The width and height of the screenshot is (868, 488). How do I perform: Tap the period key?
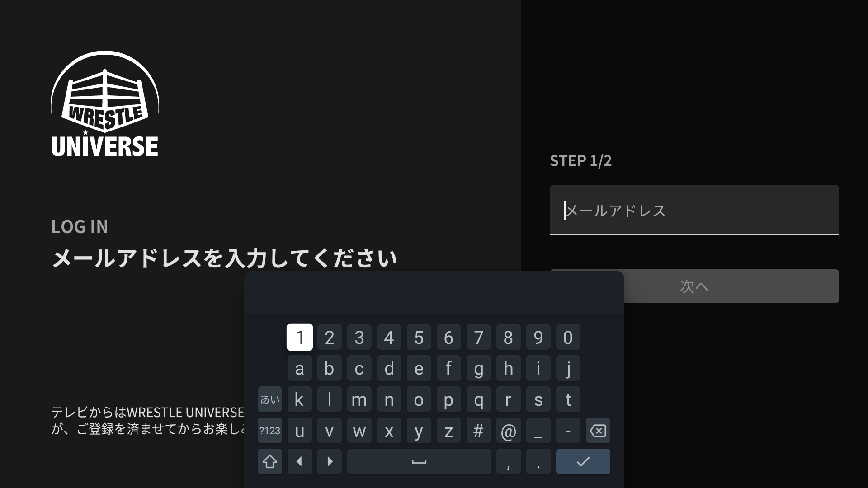click(x=538, y=461)
